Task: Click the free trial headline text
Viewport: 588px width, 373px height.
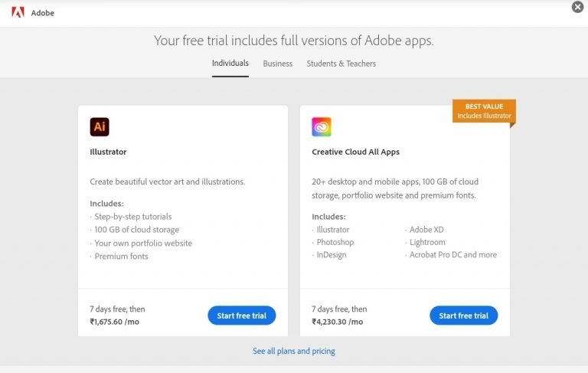Action: click(294, 41)
